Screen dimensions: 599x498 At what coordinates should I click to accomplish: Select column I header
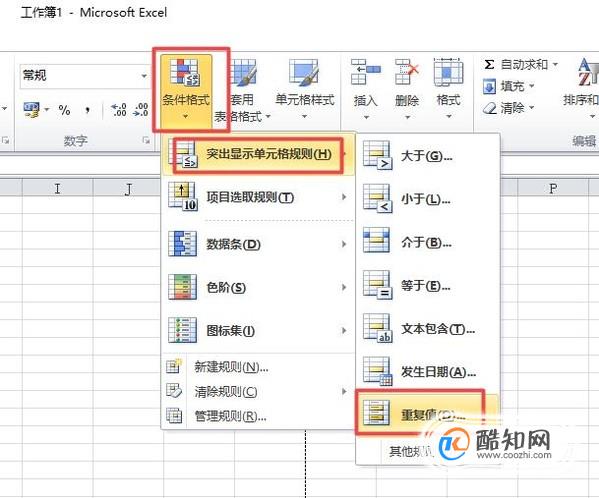[57, 188]
